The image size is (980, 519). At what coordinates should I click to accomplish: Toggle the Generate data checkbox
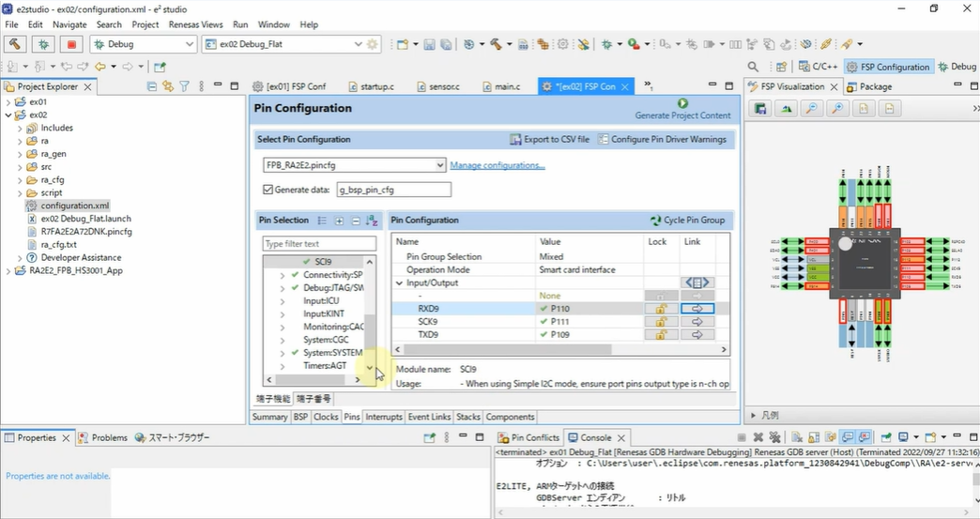[268, 190]
